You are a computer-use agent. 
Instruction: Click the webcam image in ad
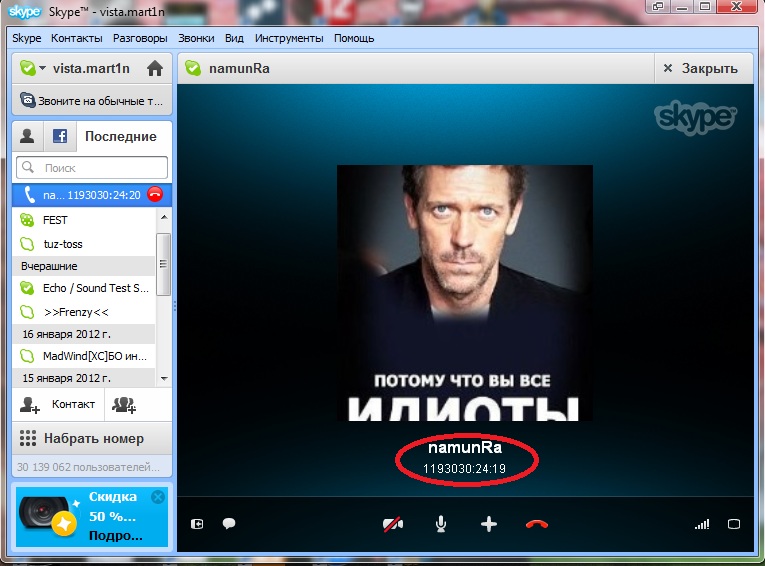(x=47, y=516)
